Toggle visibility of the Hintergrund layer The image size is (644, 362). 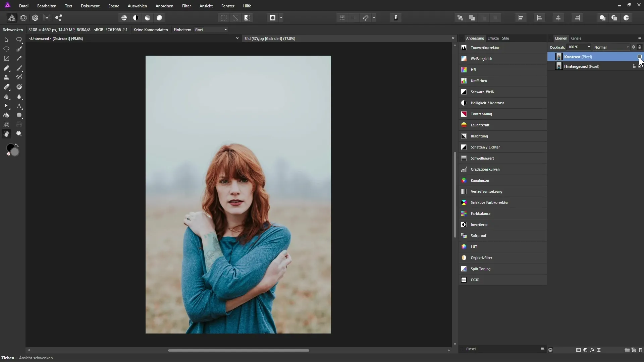coord(640,66)
